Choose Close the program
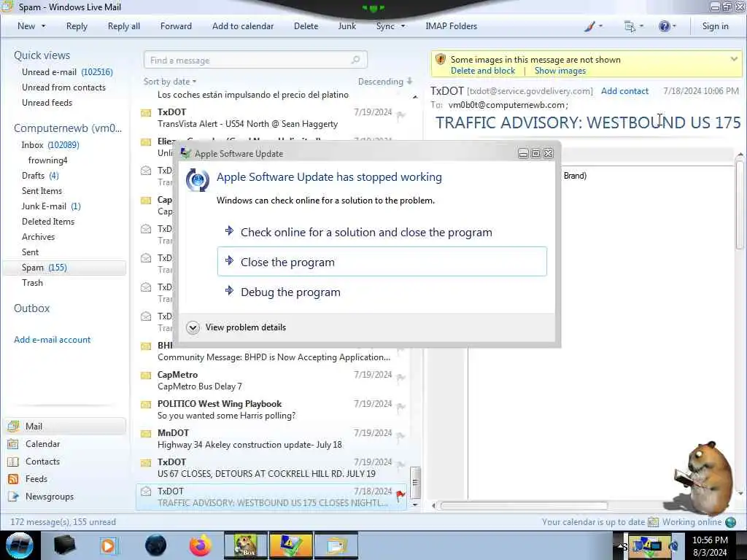The width and height of the screenshot is (747, 560). 382,262
